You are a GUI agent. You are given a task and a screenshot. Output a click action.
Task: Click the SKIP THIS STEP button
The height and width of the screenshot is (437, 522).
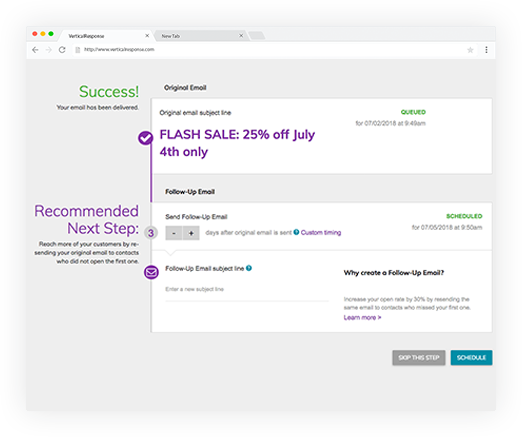419,358
